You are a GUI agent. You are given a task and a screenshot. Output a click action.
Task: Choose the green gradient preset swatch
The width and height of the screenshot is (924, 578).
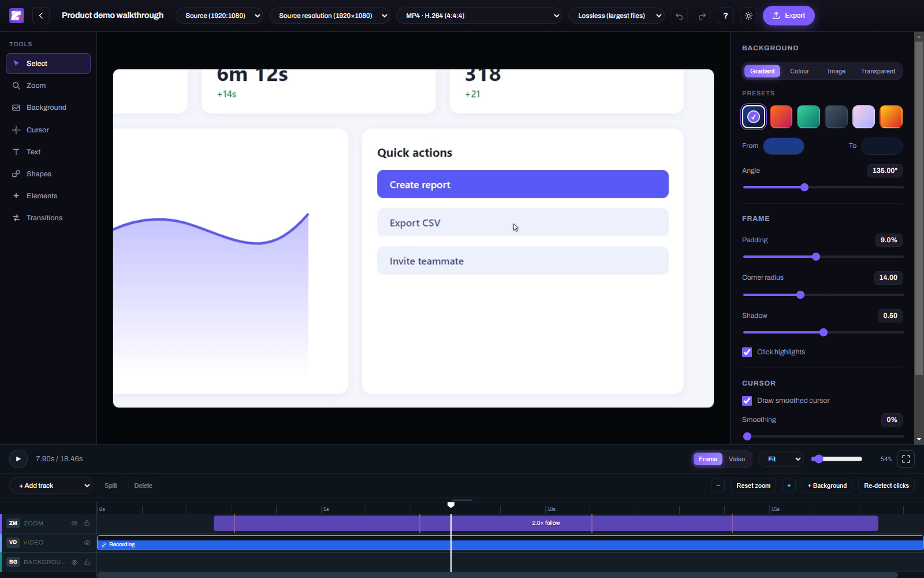pyautogui.click(x=808, y=117)
